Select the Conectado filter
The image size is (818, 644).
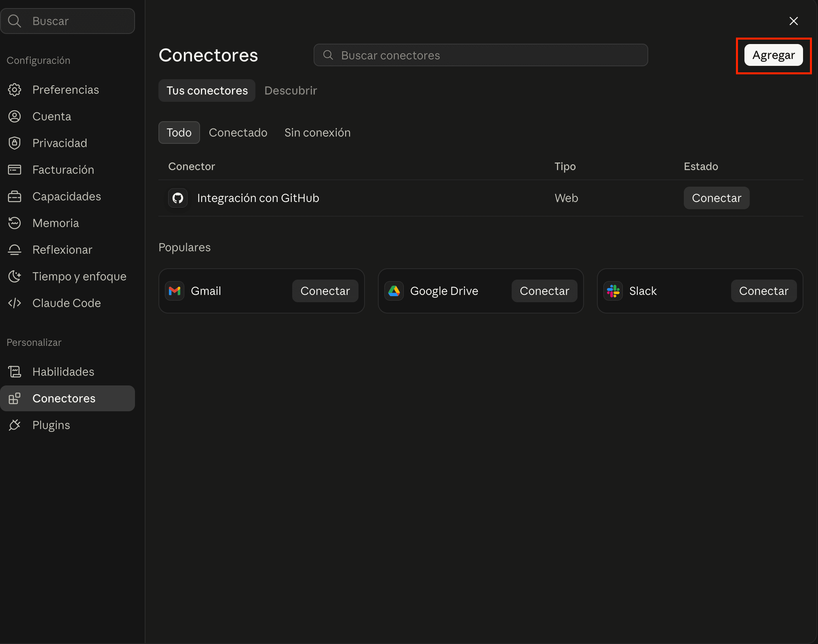click(238, 133)
